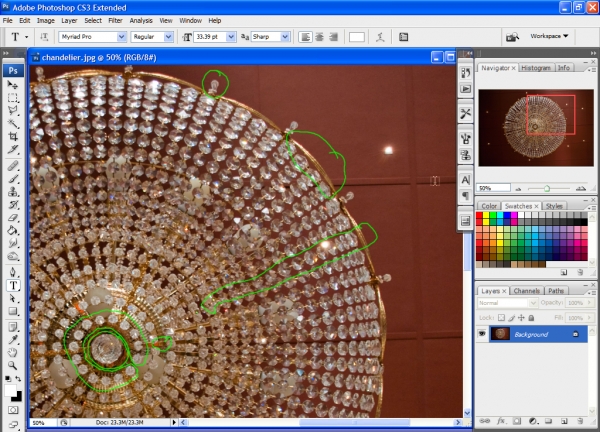The height and width of the screenshot is (432, 600).
Task: Toggle left text alignment
Action: click(x=305, y=37)
